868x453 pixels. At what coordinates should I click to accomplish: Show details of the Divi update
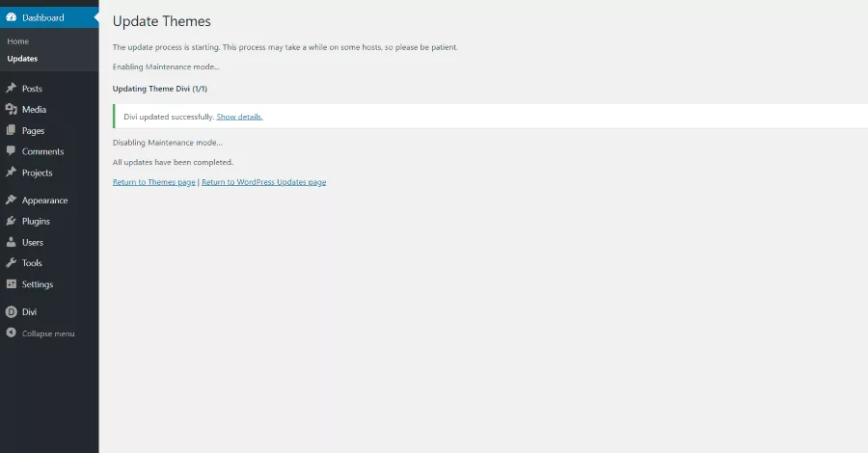click(x=240, y=117)
